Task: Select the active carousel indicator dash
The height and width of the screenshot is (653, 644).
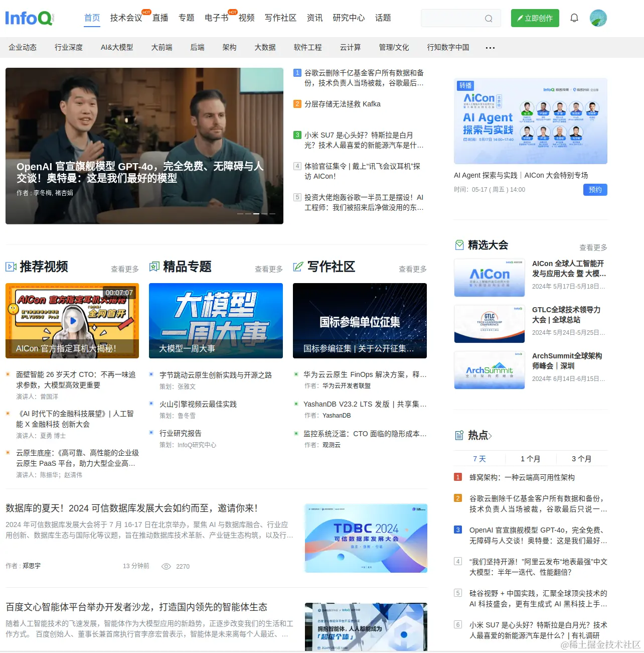Action: (256, 214)
